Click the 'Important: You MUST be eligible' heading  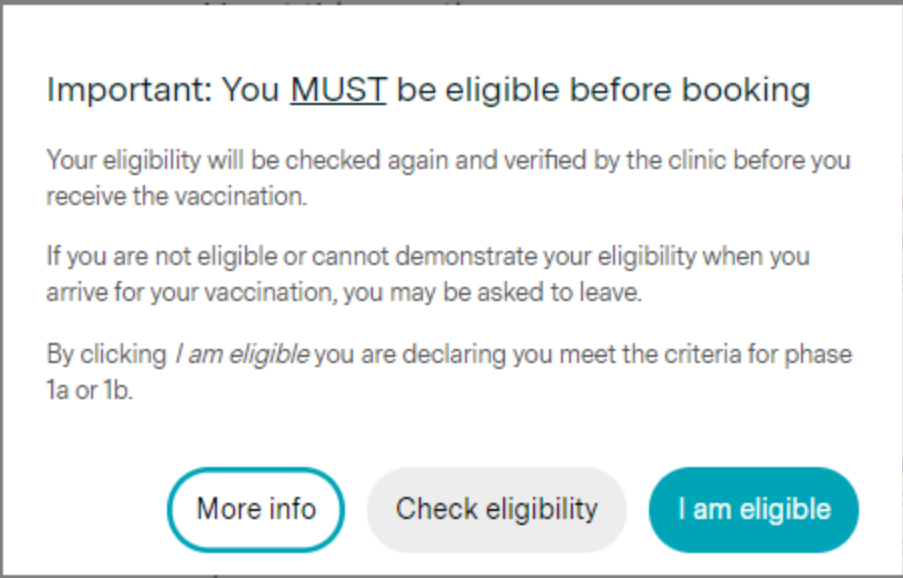tap(428, 90)
